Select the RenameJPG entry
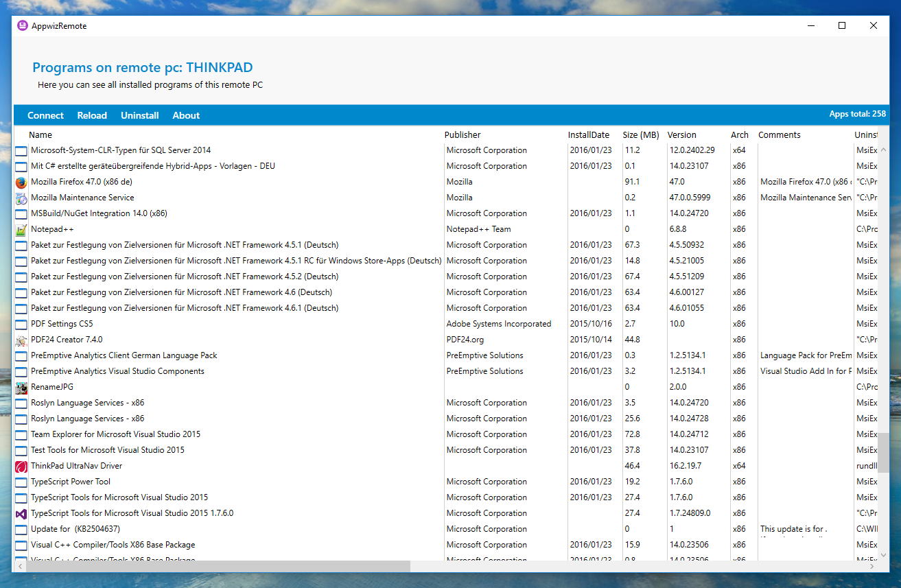Screen dimensions: 901x588 click(x=52, y=387)
